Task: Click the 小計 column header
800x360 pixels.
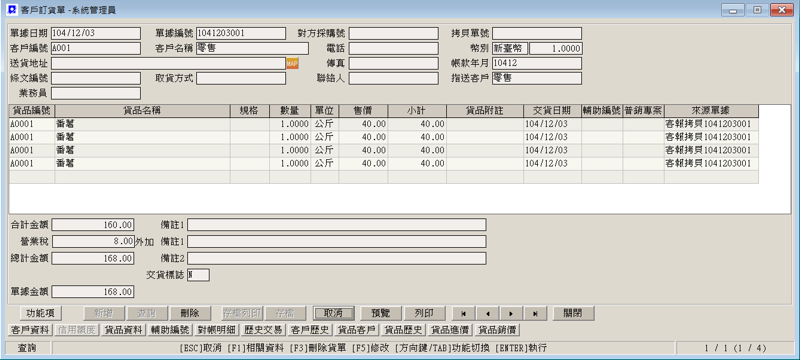Action: tap(417, 111)
